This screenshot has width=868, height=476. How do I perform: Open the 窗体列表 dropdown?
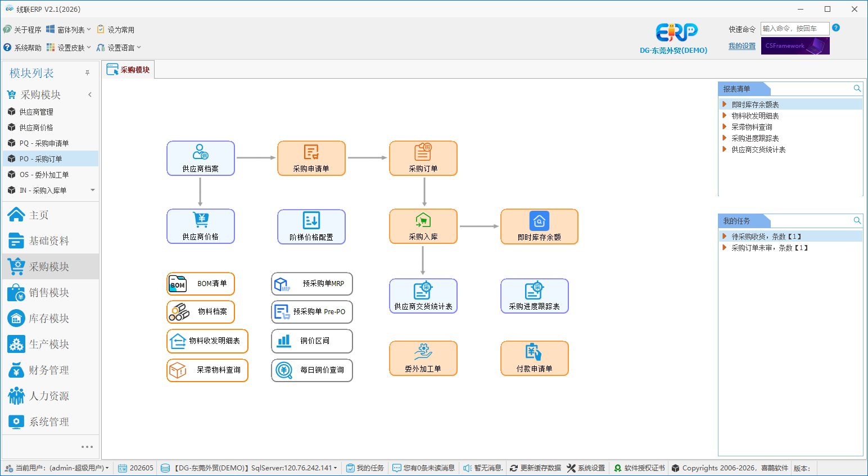[69, 29]
